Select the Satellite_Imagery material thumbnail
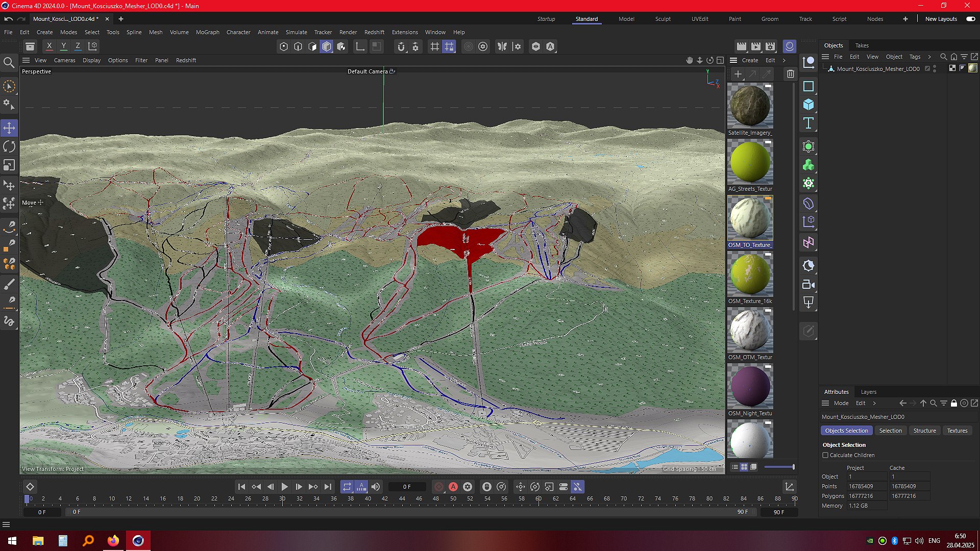The height and width of the screenshot is (551, 980). [x=750, y=106]
